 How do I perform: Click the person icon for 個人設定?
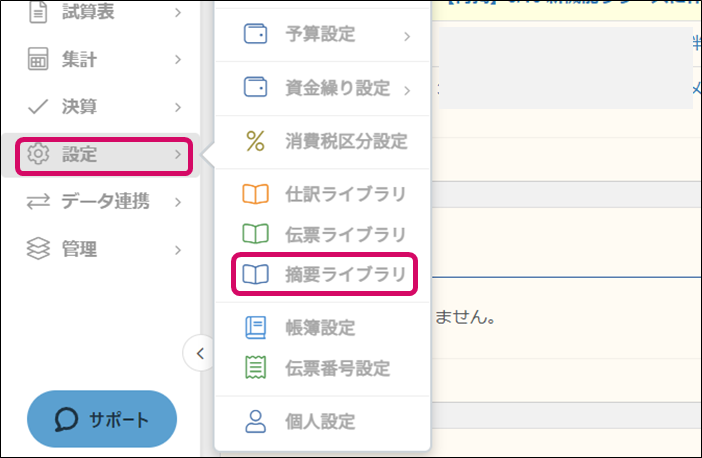coord(256,421)
